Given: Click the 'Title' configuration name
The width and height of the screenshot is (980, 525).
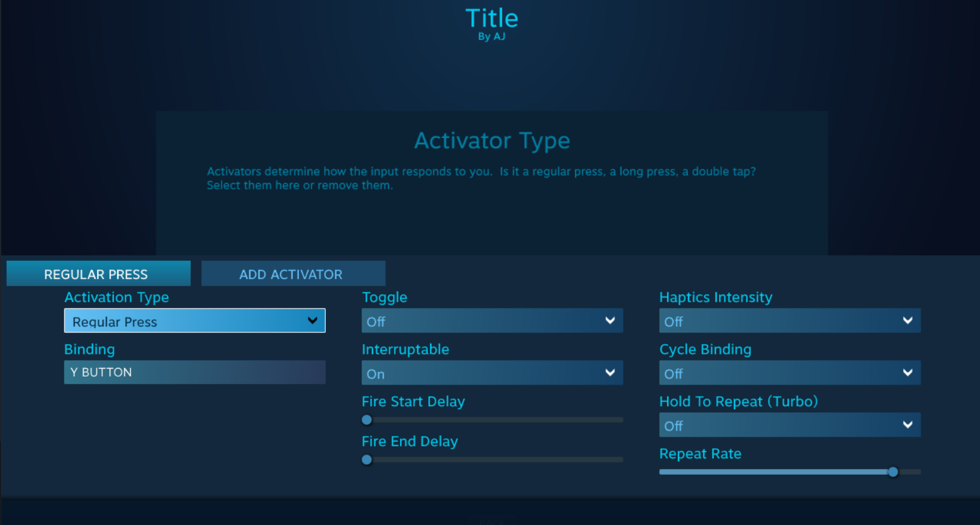Looking at the screenshot, I should tap(492, 18).
